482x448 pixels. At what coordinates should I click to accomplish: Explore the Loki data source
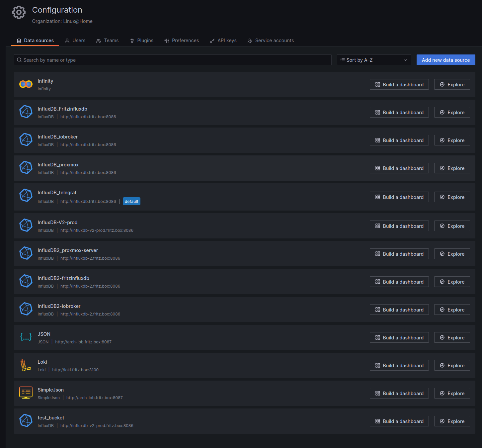[x=452, y=365]
